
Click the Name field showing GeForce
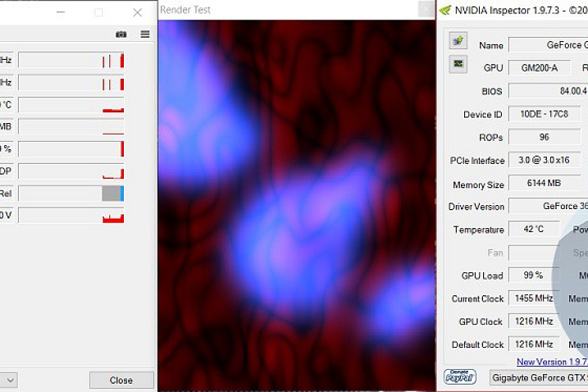[x=549, y=45]
